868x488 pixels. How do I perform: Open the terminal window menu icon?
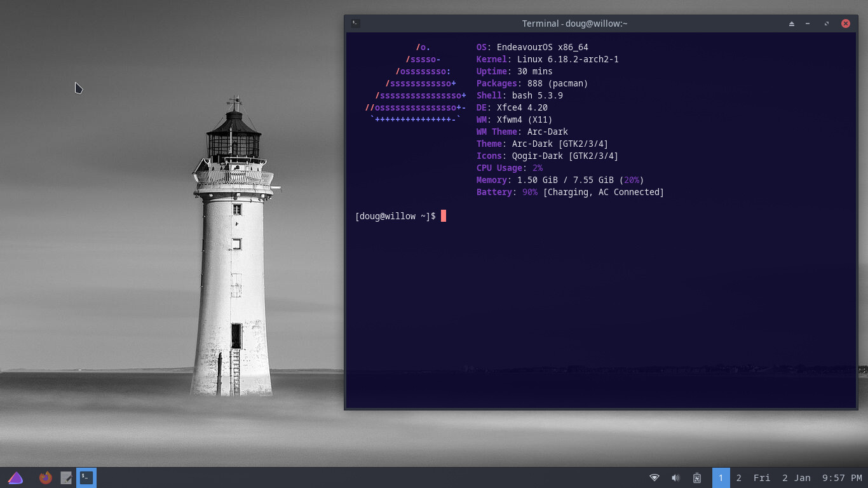356,24
